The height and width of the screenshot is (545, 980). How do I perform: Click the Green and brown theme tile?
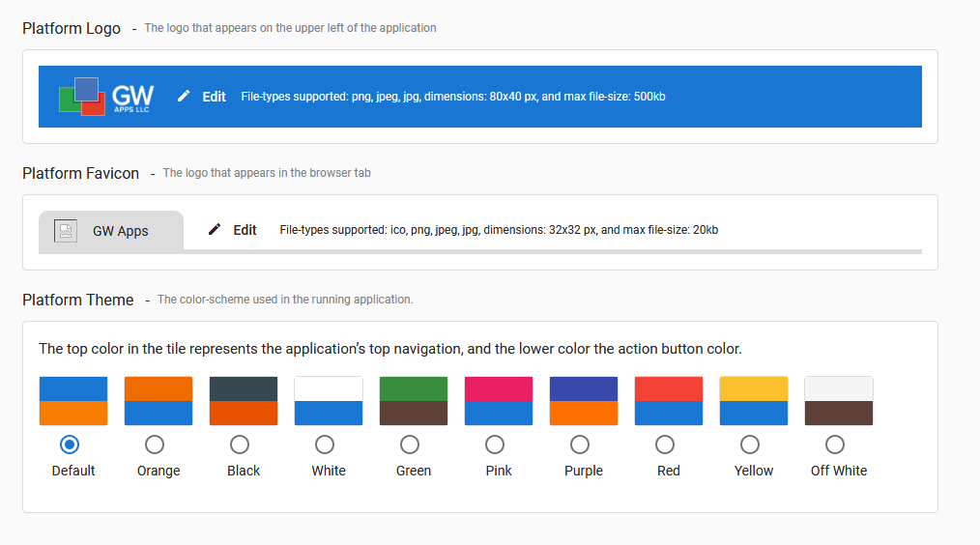point(414,401)
